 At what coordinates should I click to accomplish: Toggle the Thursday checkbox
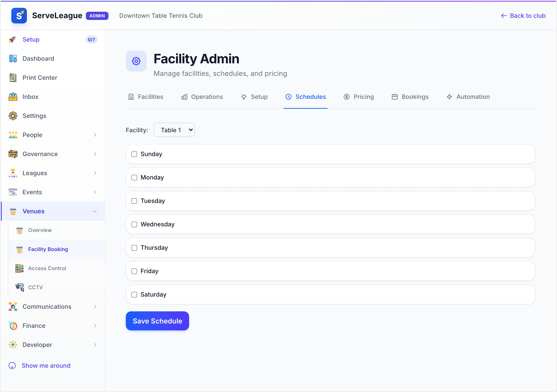134,248
